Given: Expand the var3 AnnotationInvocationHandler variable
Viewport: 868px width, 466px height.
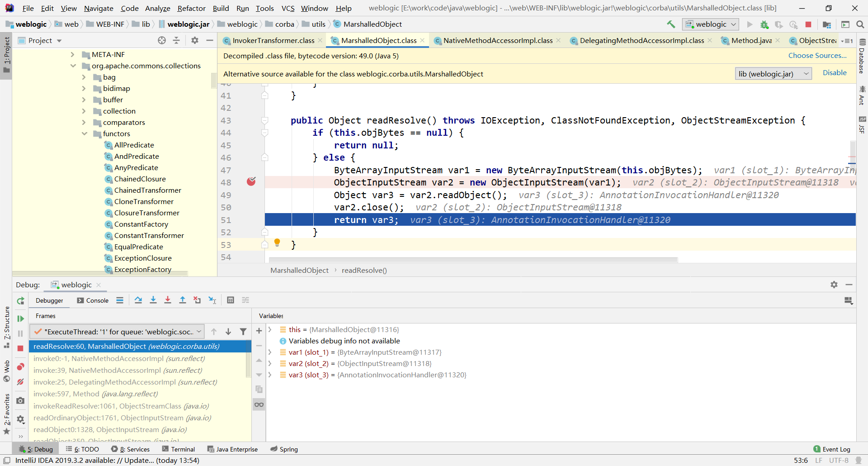Looking at the screenshot, I should click(270, 375).
